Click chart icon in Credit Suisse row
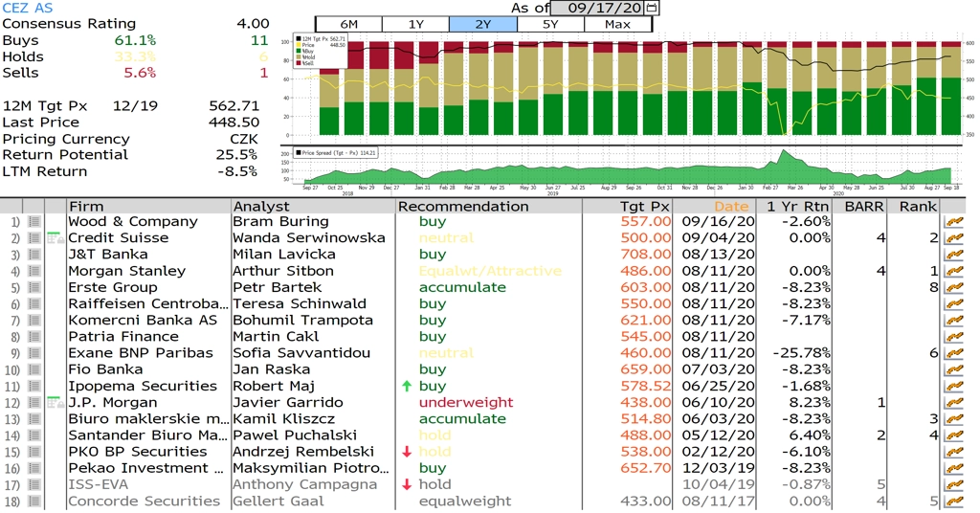Viewport: 980px width, 513px height. [954, 238]
